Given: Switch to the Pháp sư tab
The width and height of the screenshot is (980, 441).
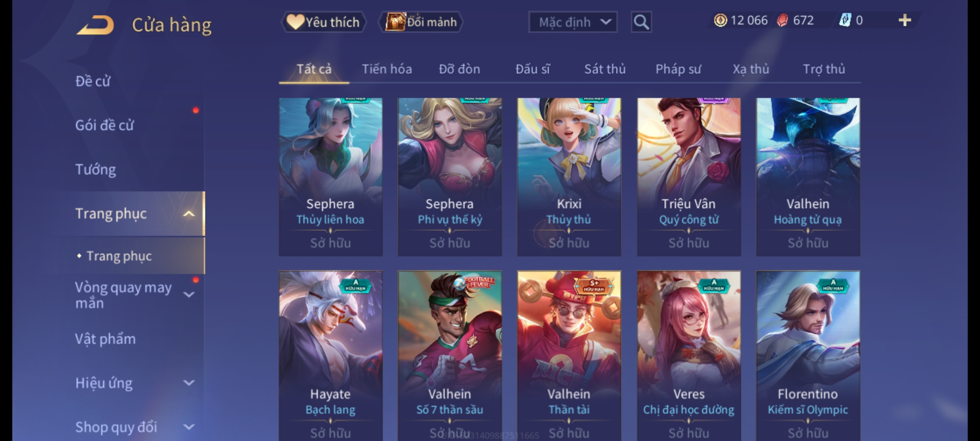Looking at the screenshot, I should pyautogui.click(x=678, y=69).
